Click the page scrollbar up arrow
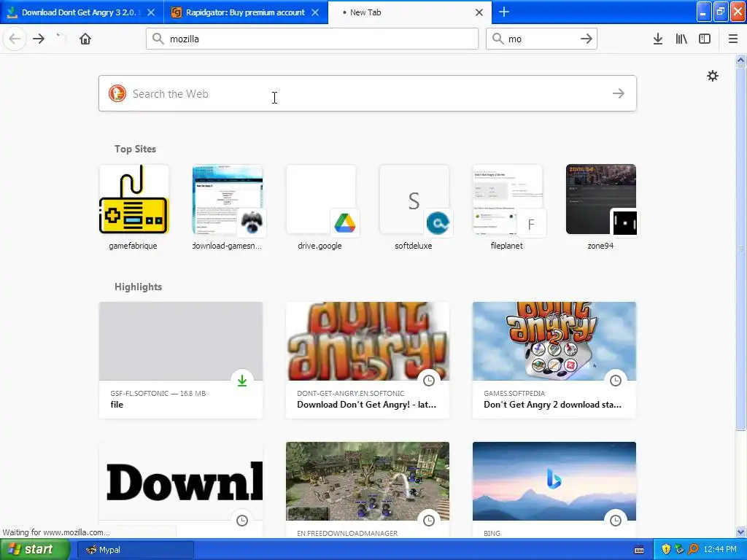The image size is (747, 560). 740,60
